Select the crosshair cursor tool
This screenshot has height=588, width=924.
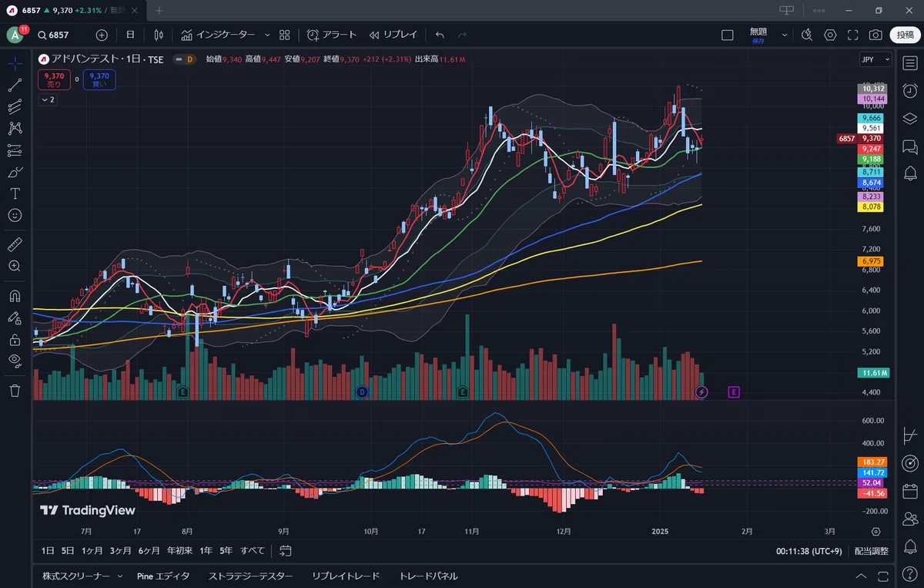[x=15, y=64]
